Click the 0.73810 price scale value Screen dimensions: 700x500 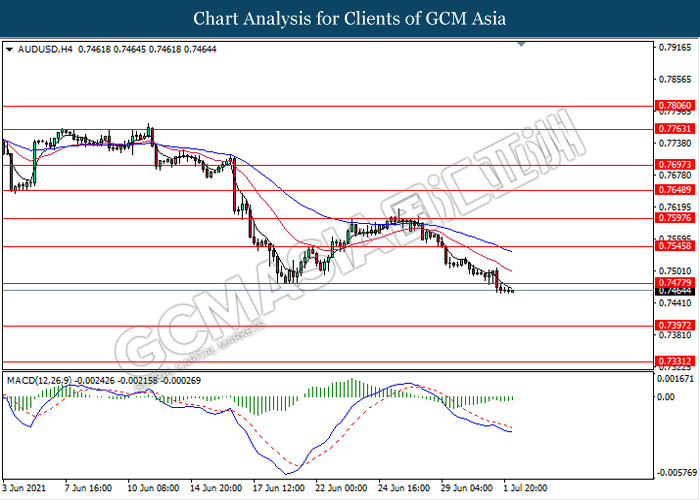(675, 335)
